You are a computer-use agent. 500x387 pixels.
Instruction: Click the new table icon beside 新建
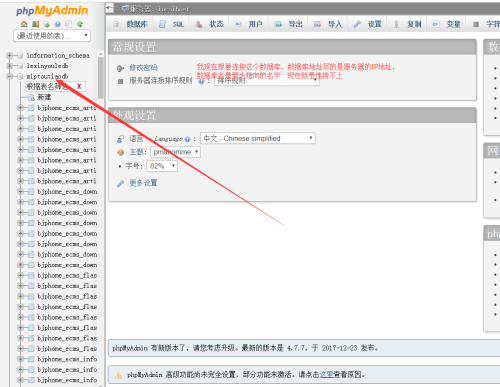31,97
